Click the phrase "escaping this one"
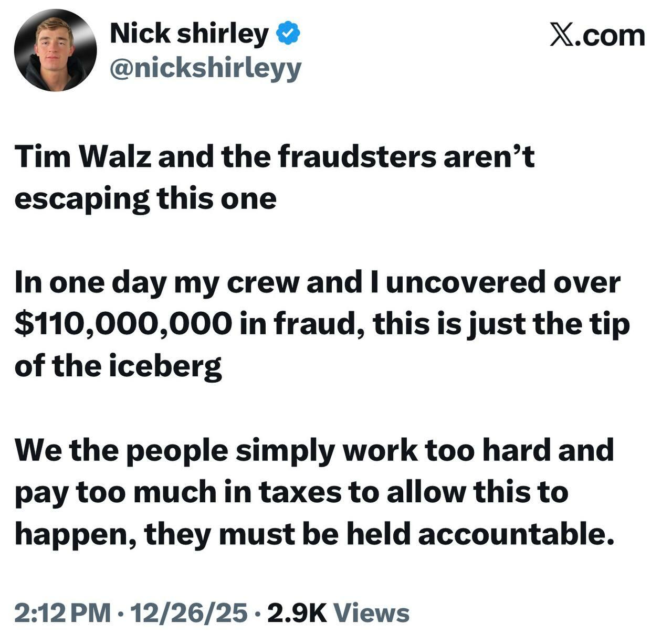672x634 pixels. click(145, 199)
